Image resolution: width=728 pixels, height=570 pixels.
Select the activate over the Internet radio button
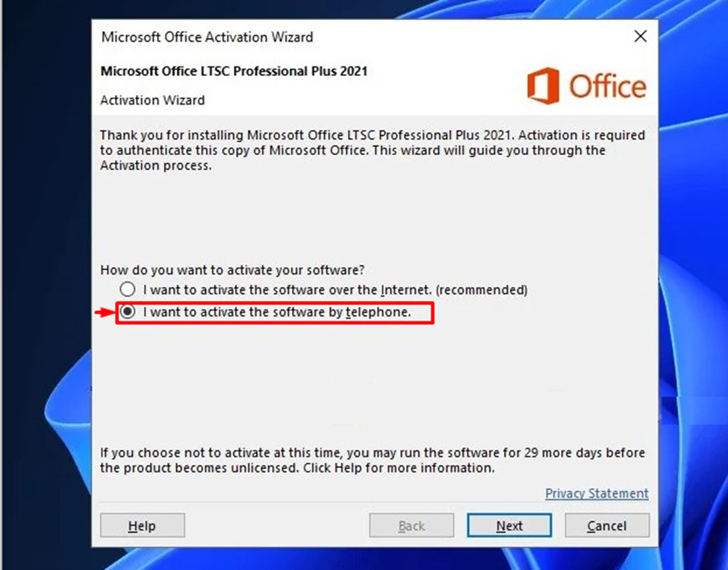[x=128, y=289]
